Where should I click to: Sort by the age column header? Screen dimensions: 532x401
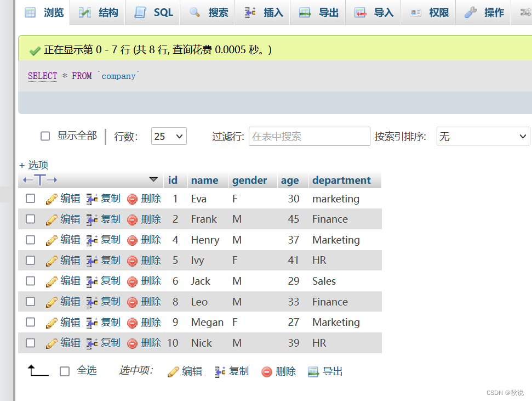click(290, 180)
